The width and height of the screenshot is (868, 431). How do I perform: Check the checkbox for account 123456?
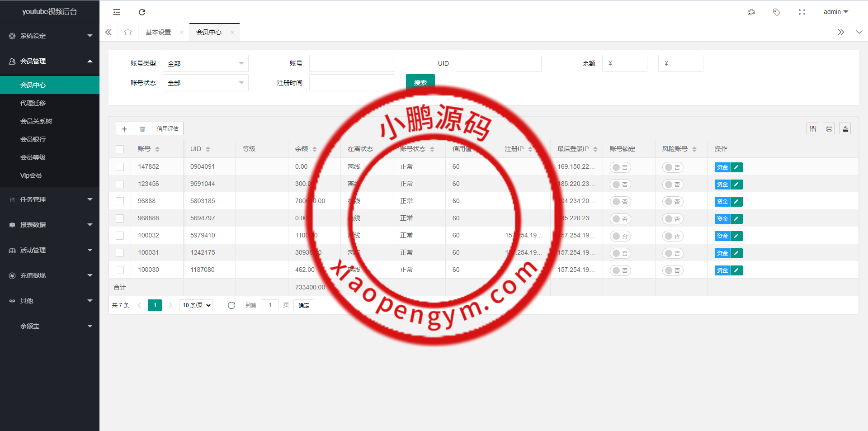pos(120,184)
